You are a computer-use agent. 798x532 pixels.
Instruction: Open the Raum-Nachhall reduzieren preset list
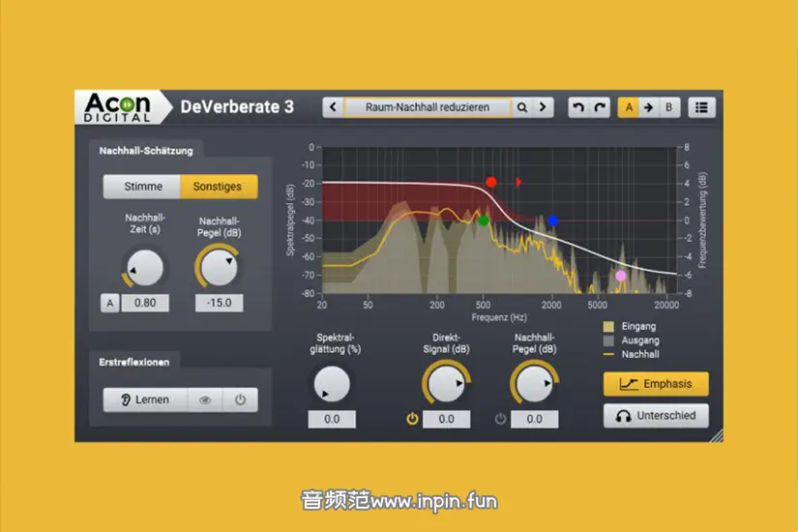click(428, 107)
